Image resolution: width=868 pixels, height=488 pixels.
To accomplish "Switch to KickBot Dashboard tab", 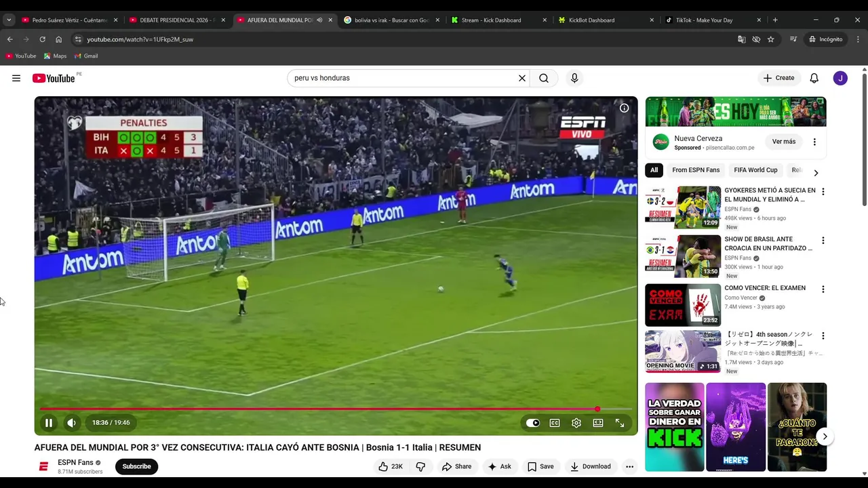I will pyautogui.click(x=606, y=20).
